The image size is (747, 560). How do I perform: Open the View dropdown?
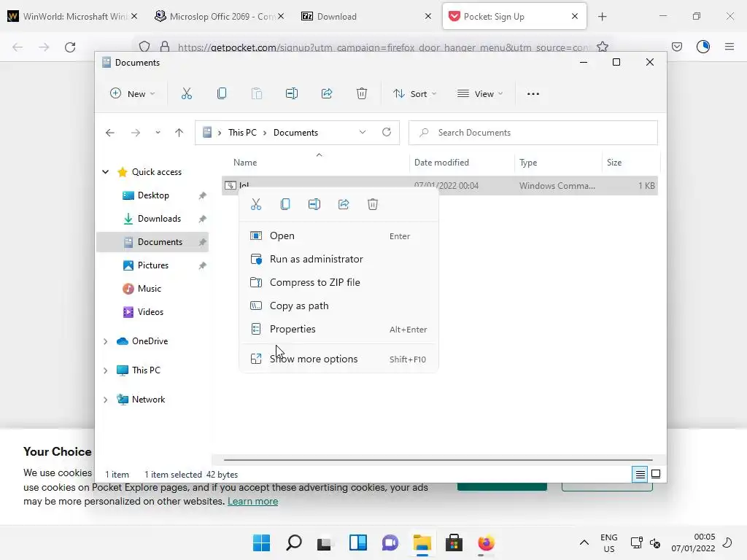(480, 94)
